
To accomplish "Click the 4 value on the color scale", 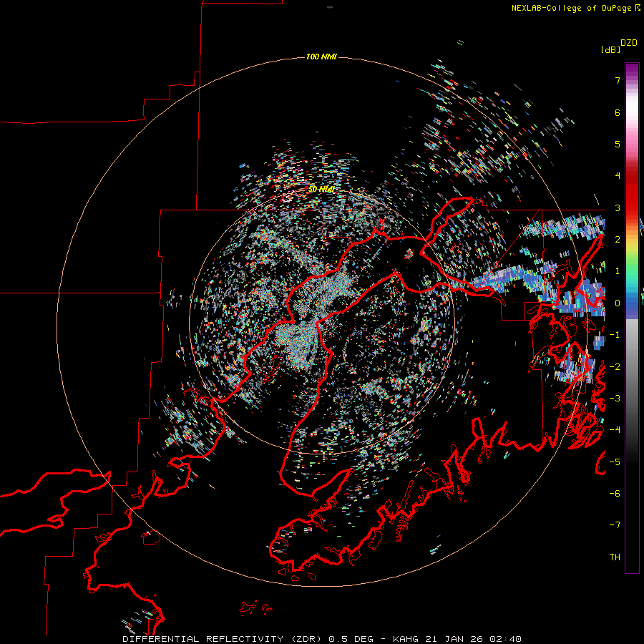I will coord(618,176).
